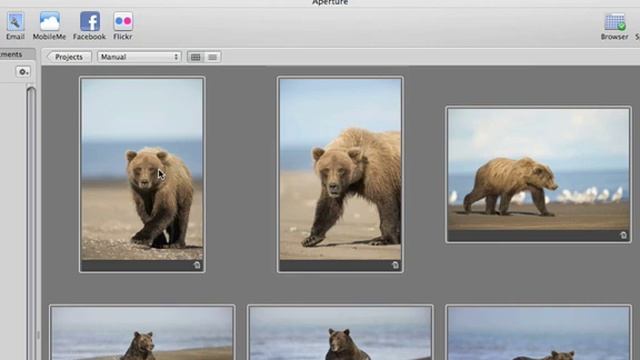Switch to list view
The image size is (640, 360).
(x=213, y=57)
